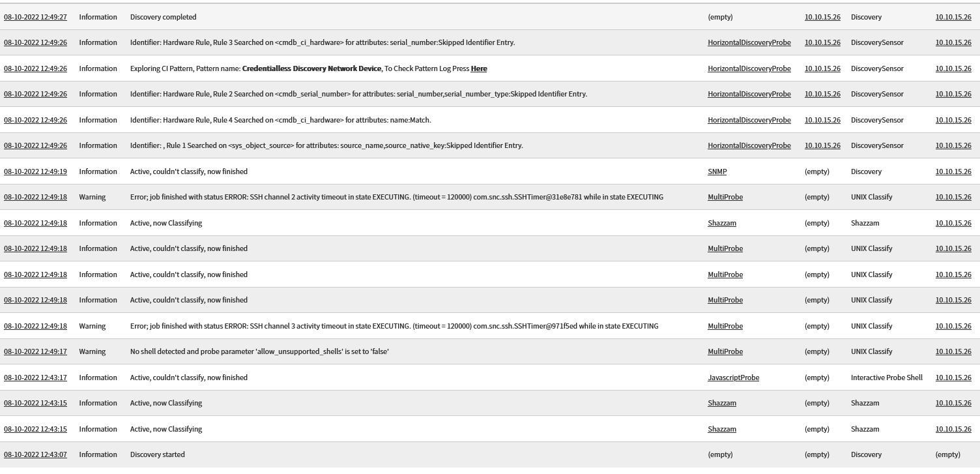
Task: Open the 08-10-2022 12:49:27 timestamp link
Action: click(x=35, y=17)
